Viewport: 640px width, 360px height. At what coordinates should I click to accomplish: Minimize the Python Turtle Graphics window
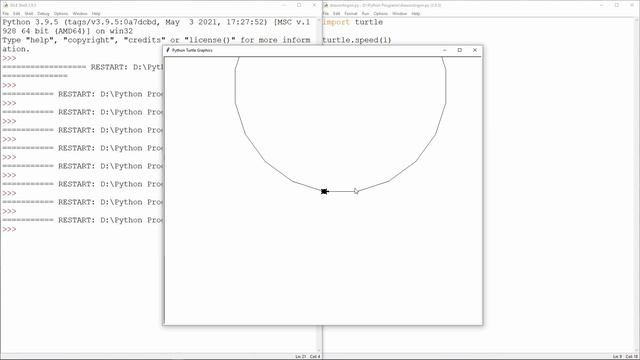[x=444, y=50]
